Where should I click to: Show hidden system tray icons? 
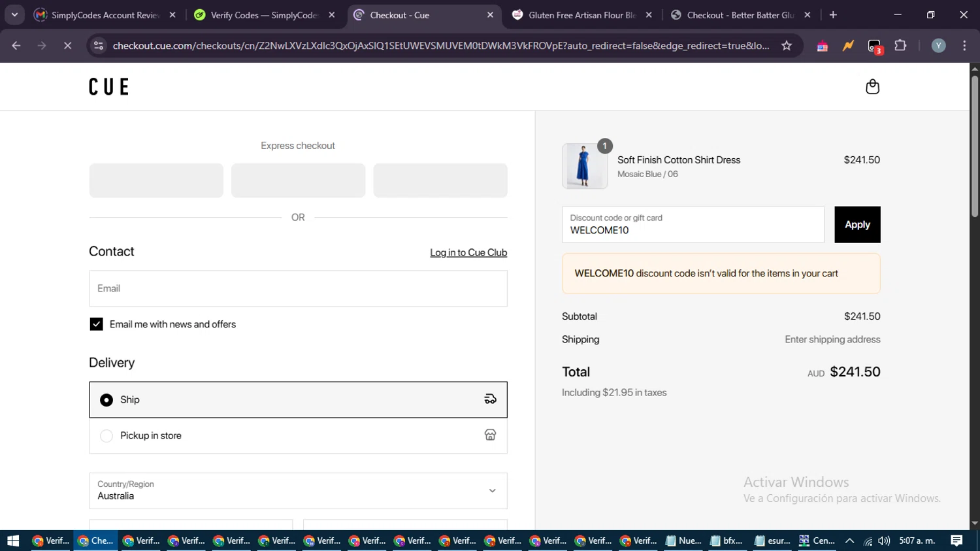tap(849, 541)
